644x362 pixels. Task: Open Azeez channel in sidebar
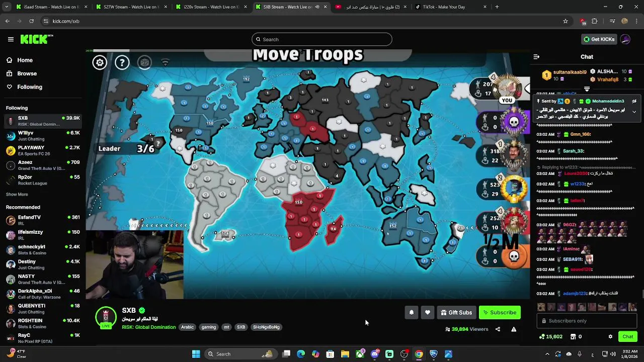pyautogui.click(x=43, y=165)
